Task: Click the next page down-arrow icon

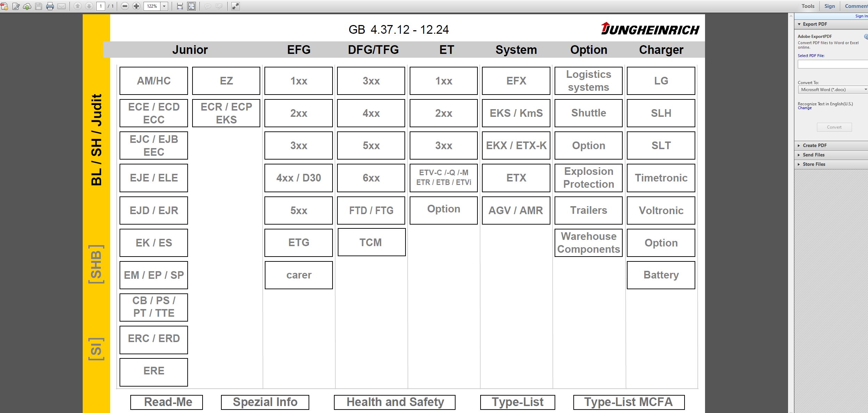Action: pos(89,6)
